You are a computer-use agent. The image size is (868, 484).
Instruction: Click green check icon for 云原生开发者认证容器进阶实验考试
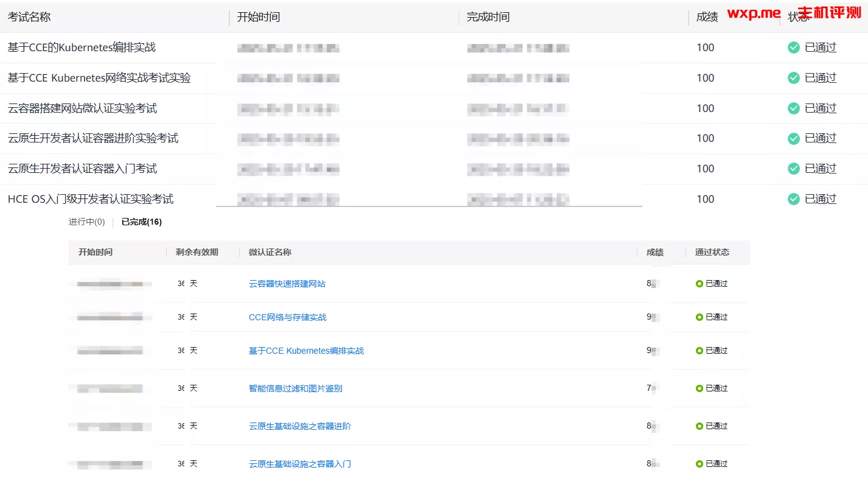[x=794, y=138]
